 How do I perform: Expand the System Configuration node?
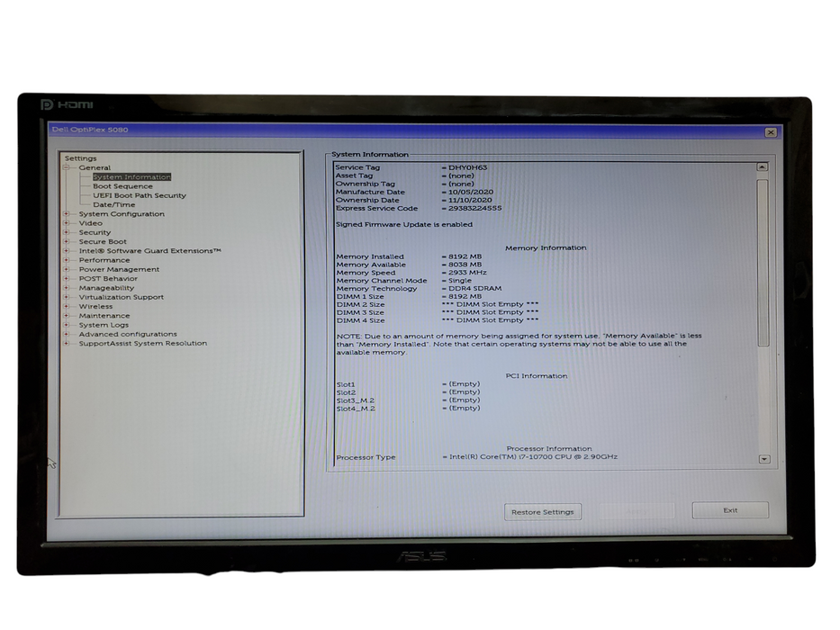coord(67,214)
